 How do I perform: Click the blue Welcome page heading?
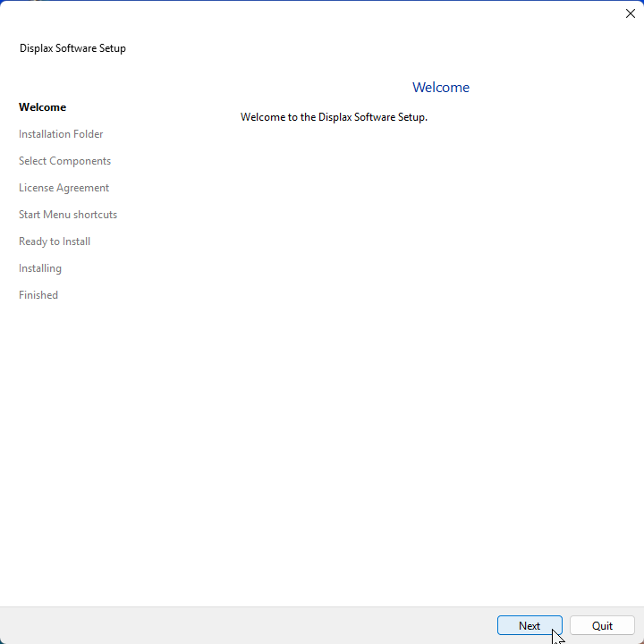pos(440,88)
